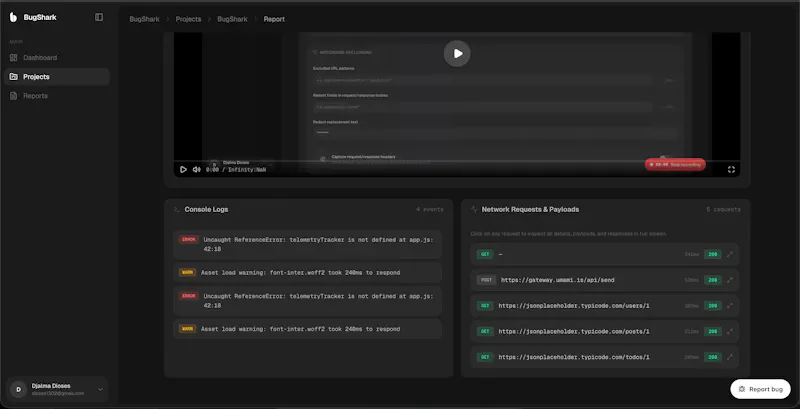
Task: Click the GET badge on the users/1 row
Action: [485, 305]
